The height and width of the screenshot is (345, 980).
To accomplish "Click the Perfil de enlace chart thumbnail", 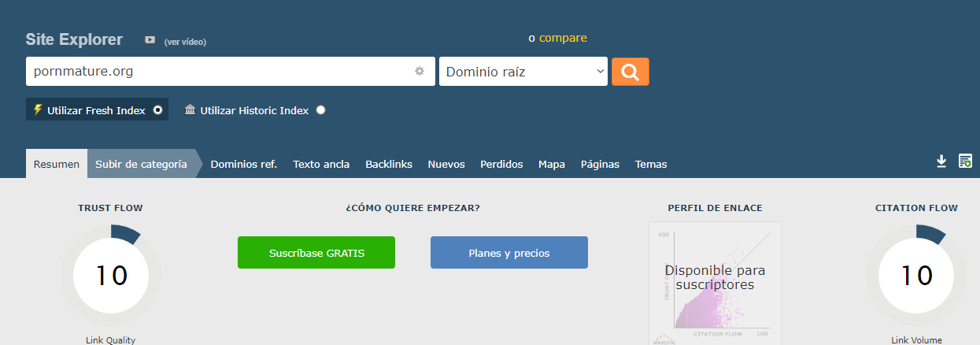I will (x=715, y=284).
